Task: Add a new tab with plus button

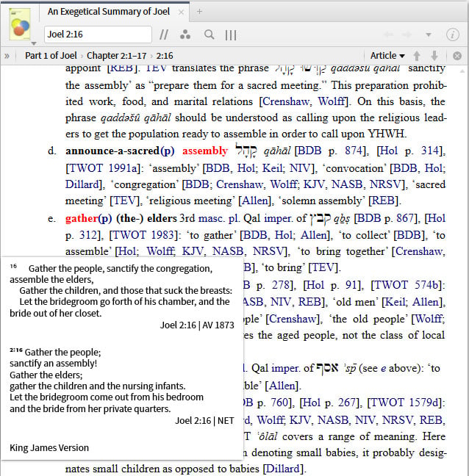Action: click(x=199, y=12)
